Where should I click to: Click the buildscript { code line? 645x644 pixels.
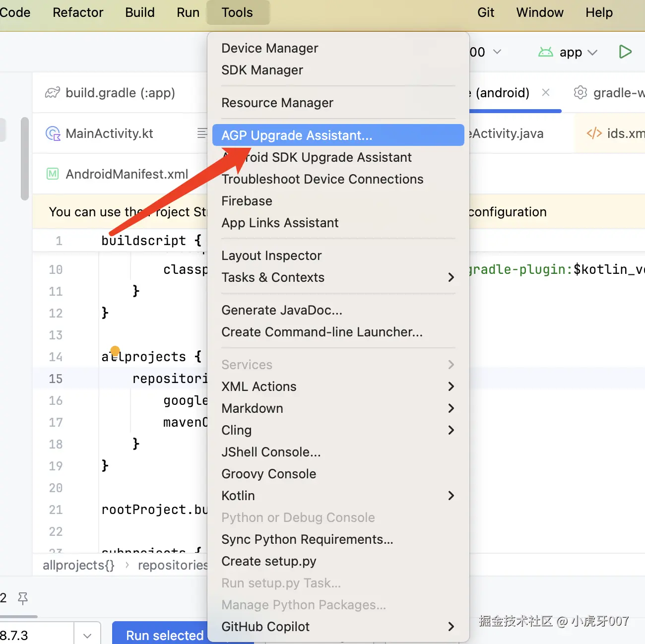coord(151,241)
